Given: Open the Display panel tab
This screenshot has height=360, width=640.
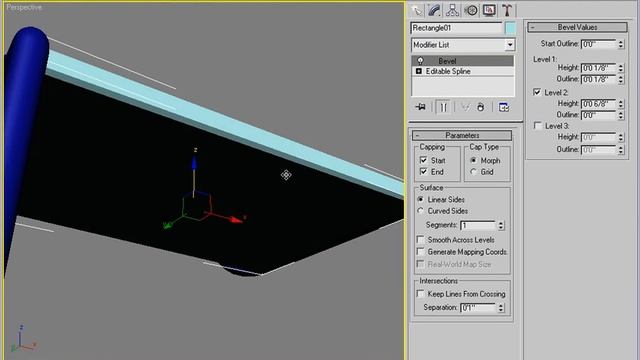Looking at the screenshot, I should pyautogui.click(x=489, y=10).
